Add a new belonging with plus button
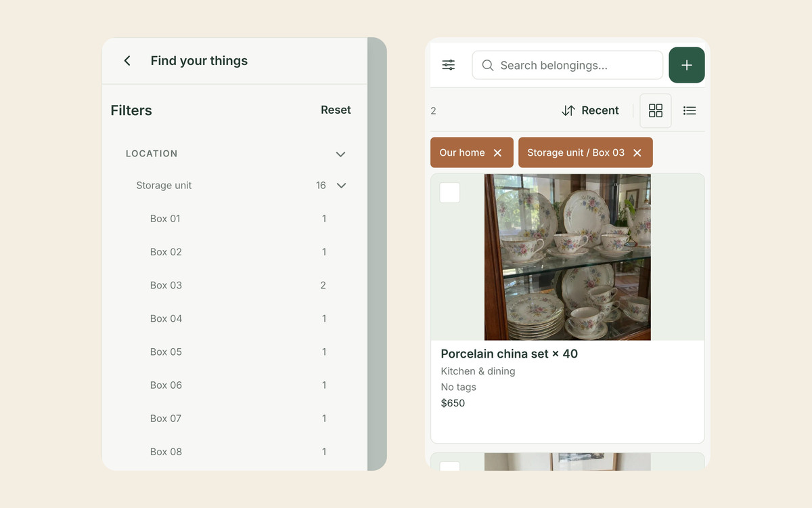This screenshot has width=812, height=508. click(687, 65)
